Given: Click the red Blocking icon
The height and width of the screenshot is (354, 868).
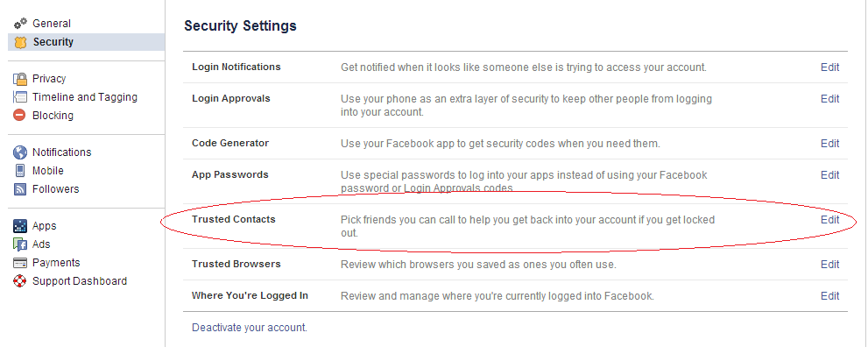Looking at the screenshot, I should click(20, 116).
